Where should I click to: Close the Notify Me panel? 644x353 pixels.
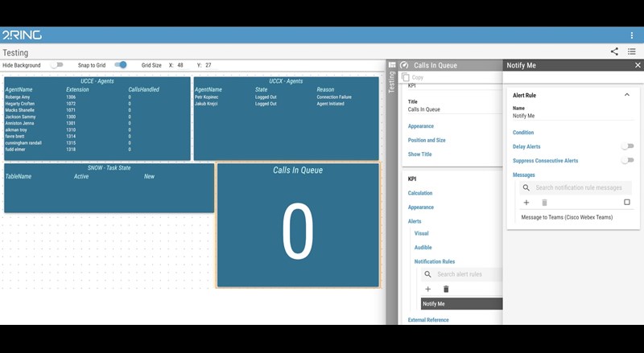638,65
